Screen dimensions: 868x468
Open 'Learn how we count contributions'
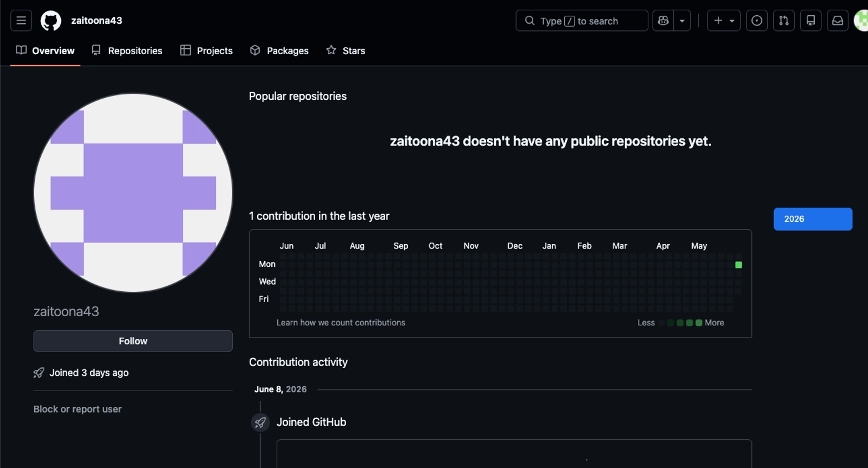tap(341, 323)
